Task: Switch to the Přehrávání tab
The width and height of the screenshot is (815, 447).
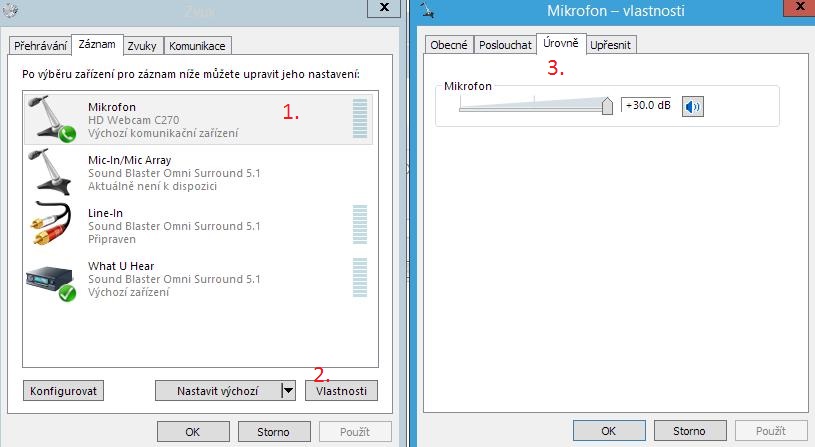Action: click(40, 46)
